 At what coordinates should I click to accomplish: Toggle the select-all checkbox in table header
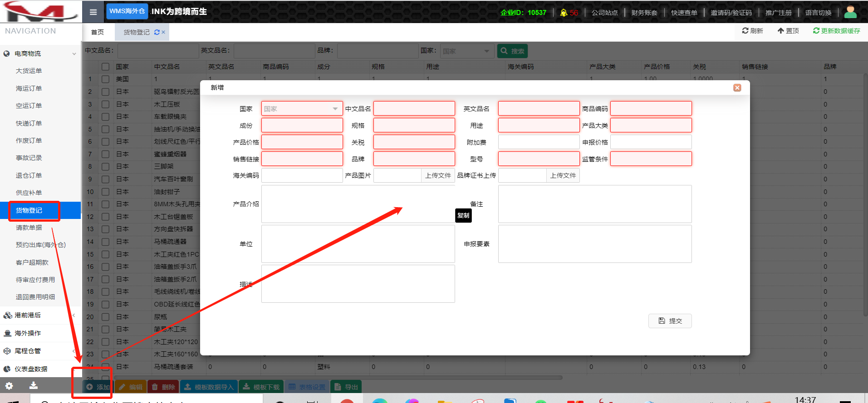pyautogui.click(x=106, y=67)
